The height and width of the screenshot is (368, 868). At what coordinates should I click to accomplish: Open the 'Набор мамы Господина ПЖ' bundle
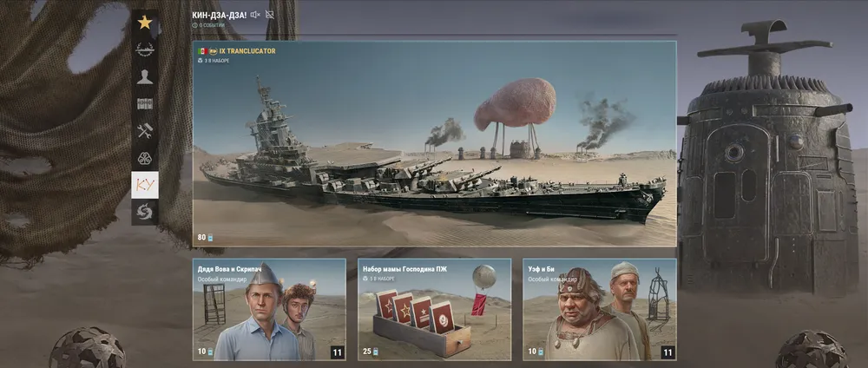pos(434,310)
